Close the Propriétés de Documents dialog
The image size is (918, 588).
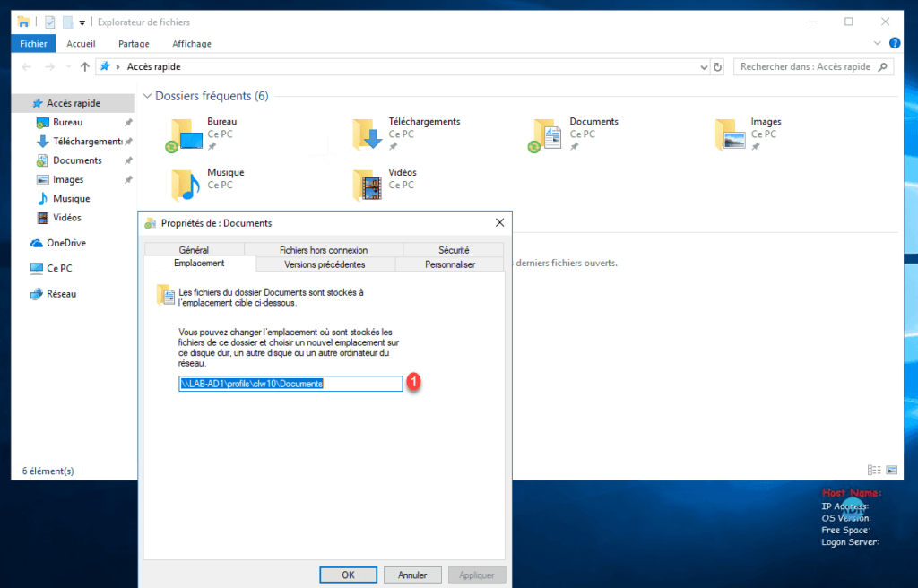coord(499,222)
